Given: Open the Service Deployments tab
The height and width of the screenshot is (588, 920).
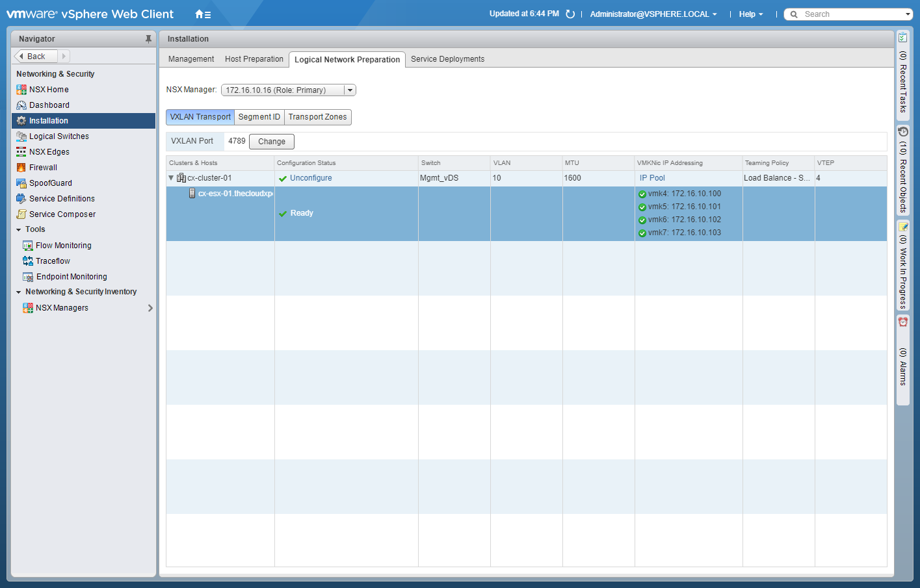Looking at the screenshot, I should tap(447, 59).
